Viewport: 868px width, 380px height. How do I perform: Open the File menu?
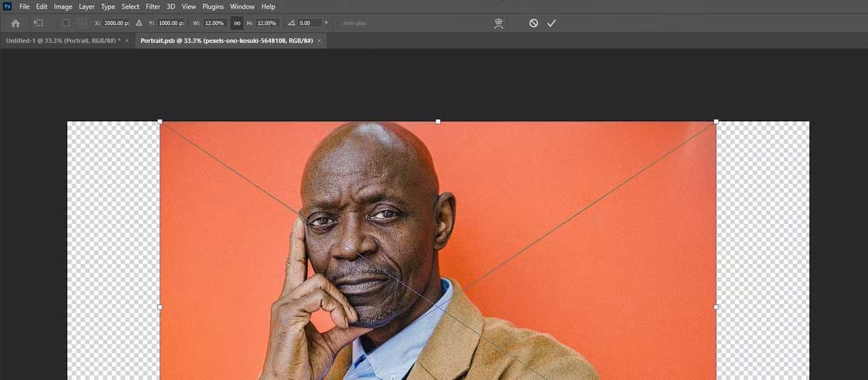[24, 6]
